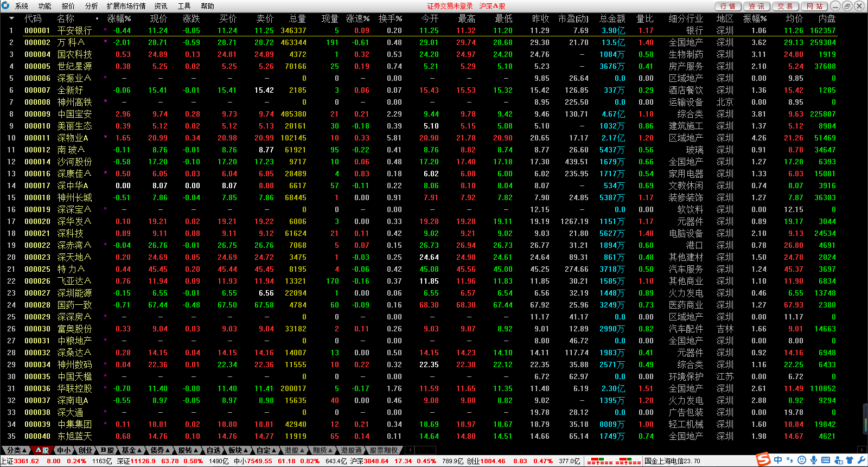
Task: Click the Sogou user account icon
Action: point(838,460)
